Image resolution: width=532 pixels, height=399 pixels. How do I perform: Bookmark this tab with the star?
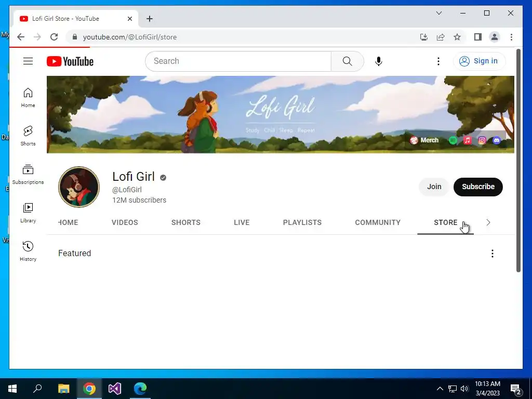[x=457, y=37]
